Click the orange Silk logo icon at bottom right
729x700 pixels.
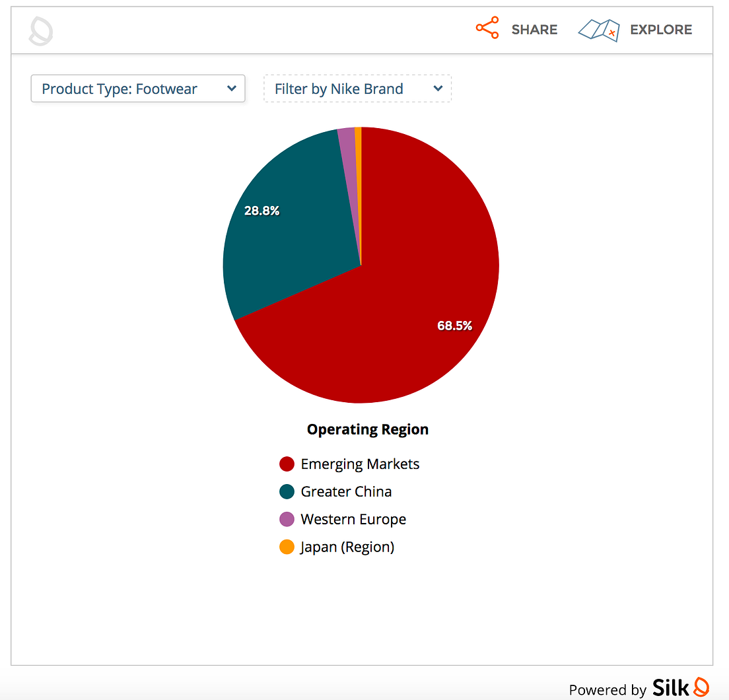point(701,687)
